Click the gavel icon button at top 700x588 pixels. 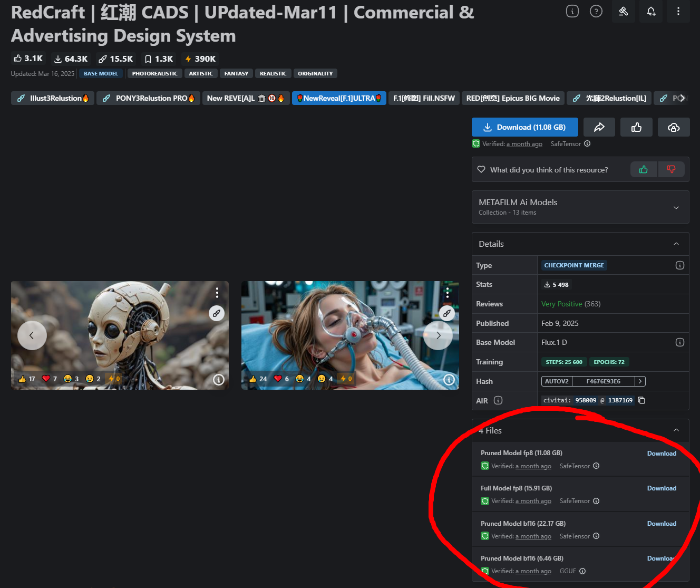[x=624, y=11]
